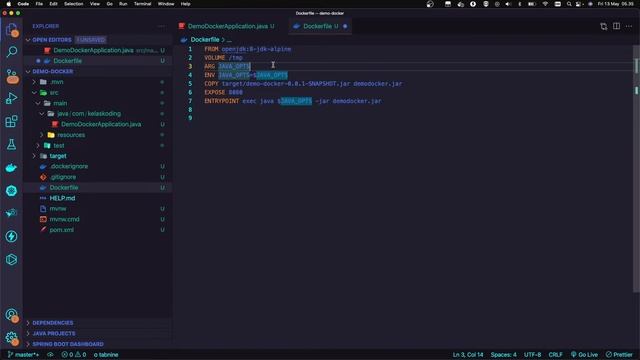Open the Docker whale view
The height and width of the screenshot is (360, 640).
(11, 168)
